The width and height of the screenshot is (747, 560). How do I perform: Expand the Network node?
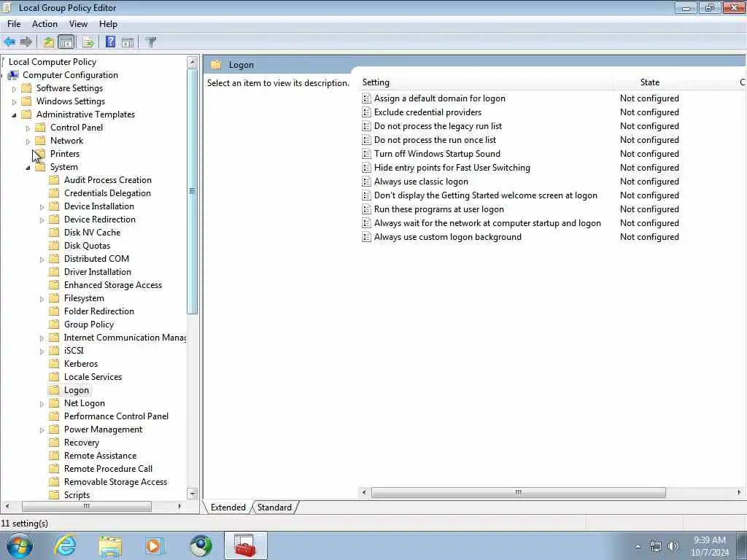point(28,141)
